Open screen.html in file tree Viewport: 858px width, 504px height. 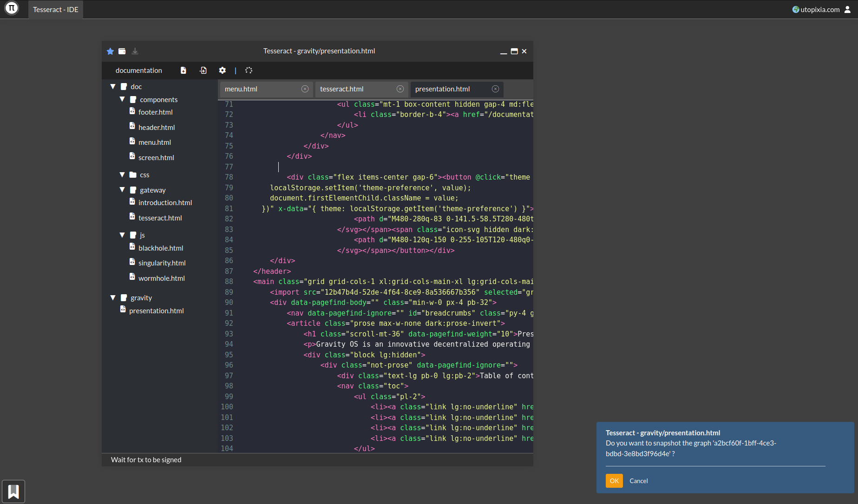[x=156, y=158]
